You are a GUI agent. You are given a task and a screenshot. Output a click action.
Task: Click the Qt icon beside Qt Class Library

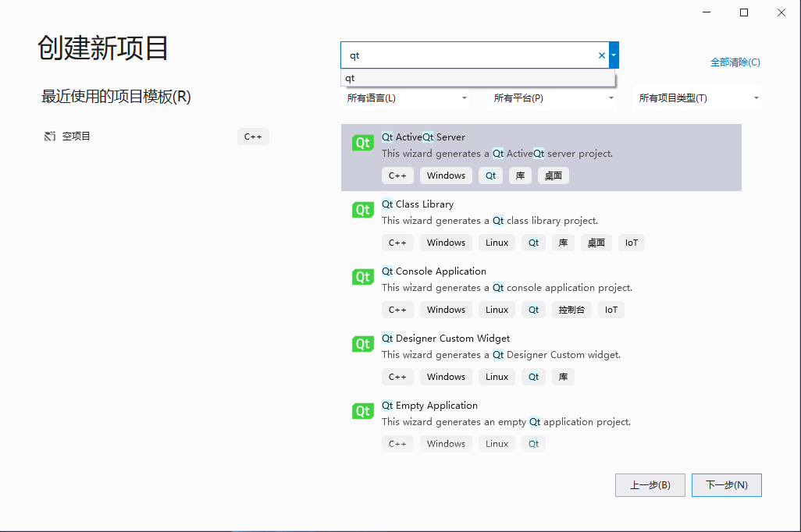point(363,210)
